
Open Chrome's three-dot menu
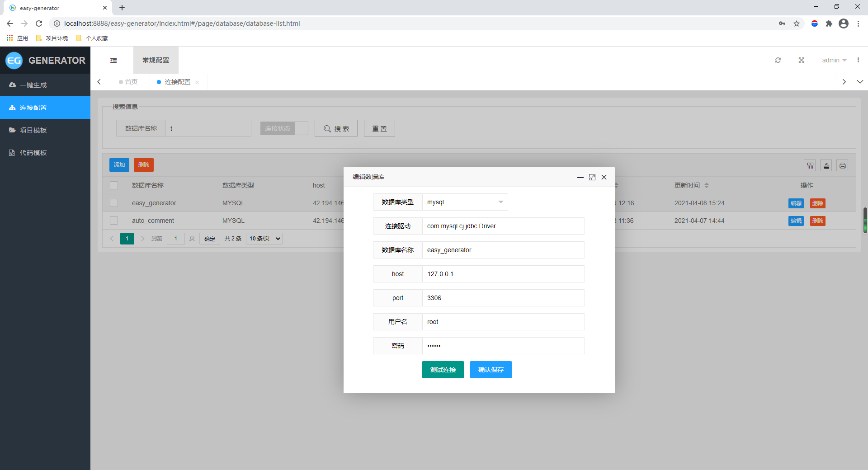click(x=858, y=23)
